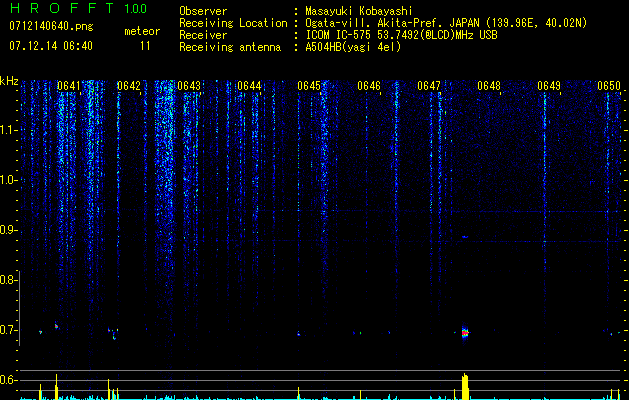Click the tall yellow power spike after 0647
The image size is (629, 400).
pyautogui.click(x=465, y=386)
